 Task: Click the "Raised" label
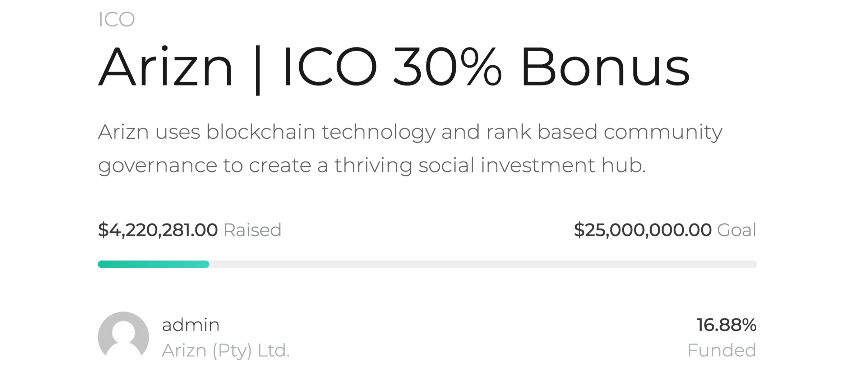(x=252, y=230)
